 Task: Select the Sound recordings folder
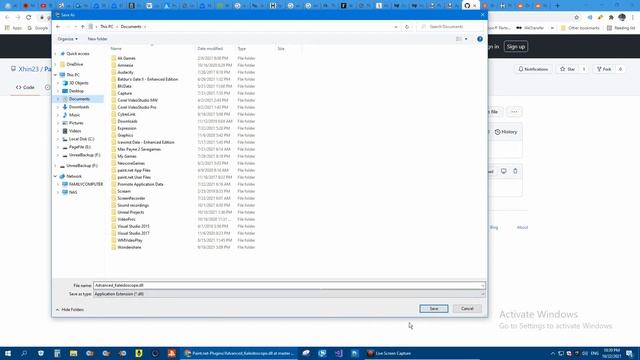tap(133, 205)
